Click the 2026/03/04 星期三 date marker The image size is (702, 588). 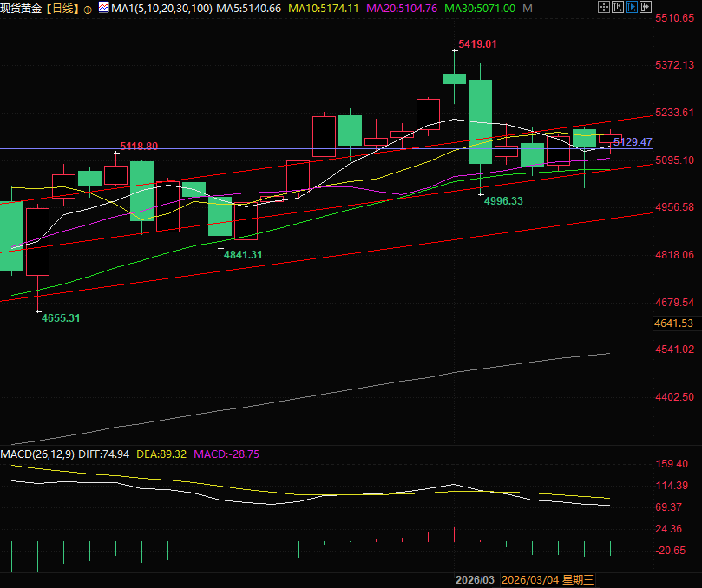click(x=548, y=579)
